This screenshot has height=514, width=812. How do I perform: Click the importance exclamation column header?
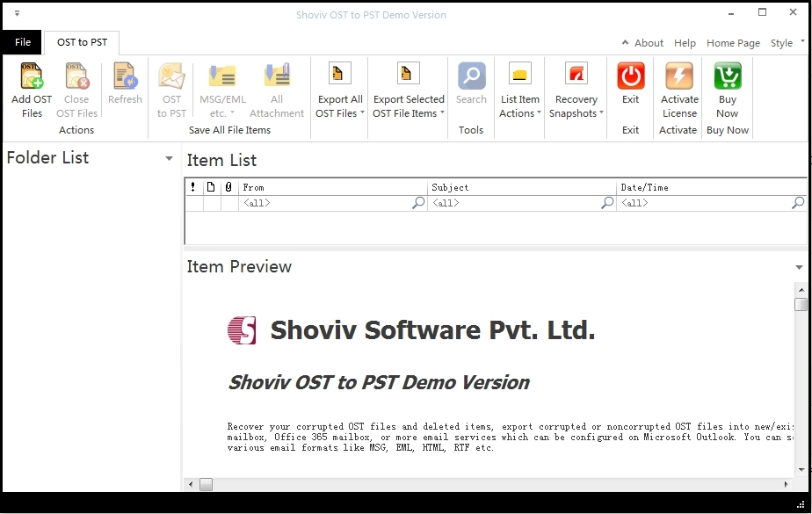[x=193, y=187]
